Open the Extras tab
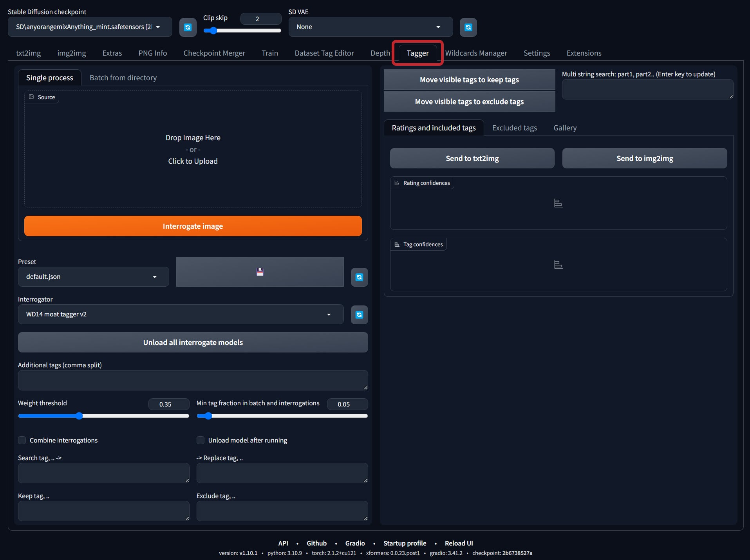Viewport: 750px width, 560px height. tap(112, 53)
